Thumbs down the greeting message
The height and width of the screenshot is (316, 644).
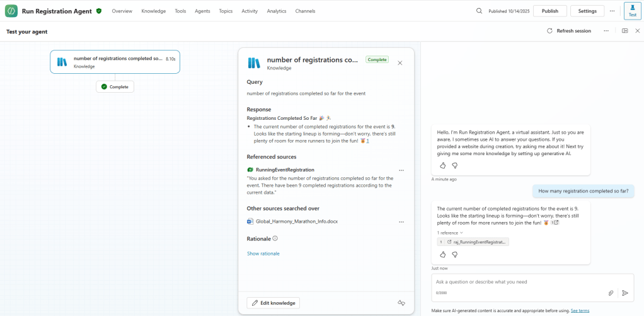[x=454, y=165]
